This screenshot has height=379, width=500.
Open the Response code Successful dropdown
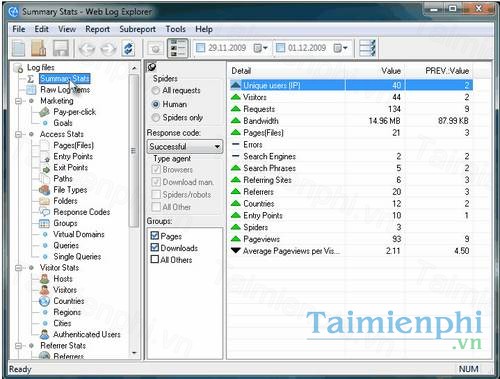point(185,147)
